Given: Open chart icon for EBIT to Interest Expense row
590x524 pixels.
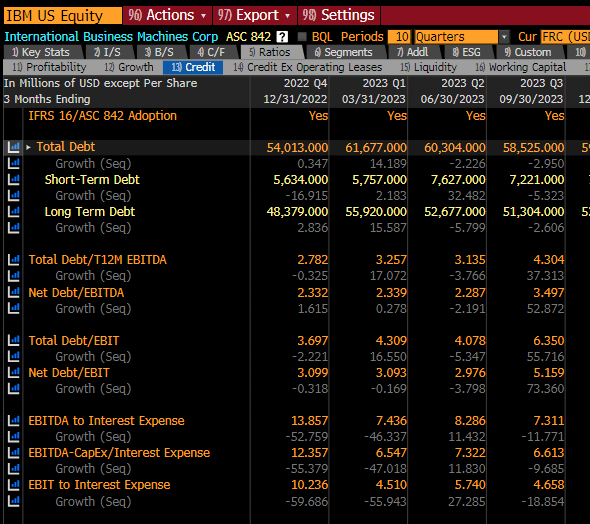Looking at the screenshot, I should tap(14, 485).
